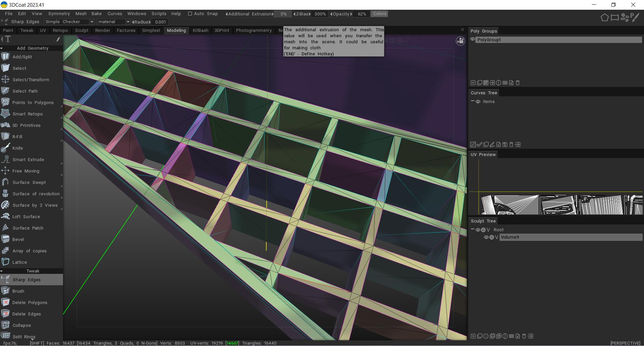Switch to the Sculpt tab
Viewport: 644px width, 346px height.
(82, 30)
